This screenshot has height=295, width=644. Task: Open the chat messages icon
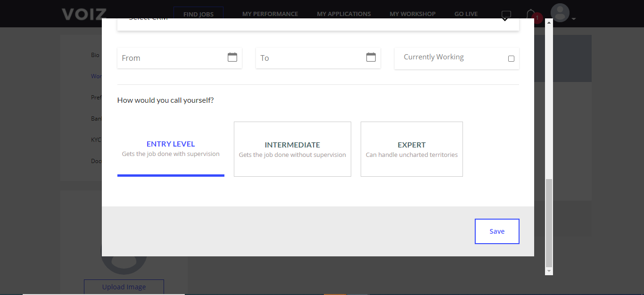click(x=506, y=15)
